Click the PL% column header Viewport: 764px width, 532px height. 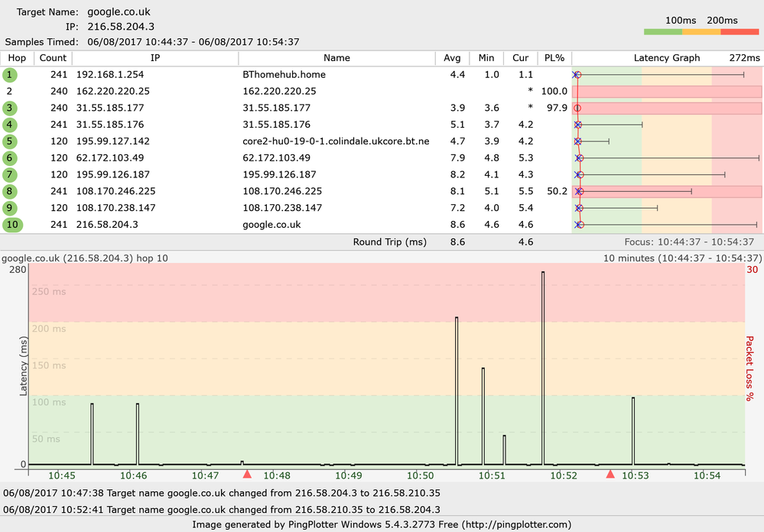(554, 58)
